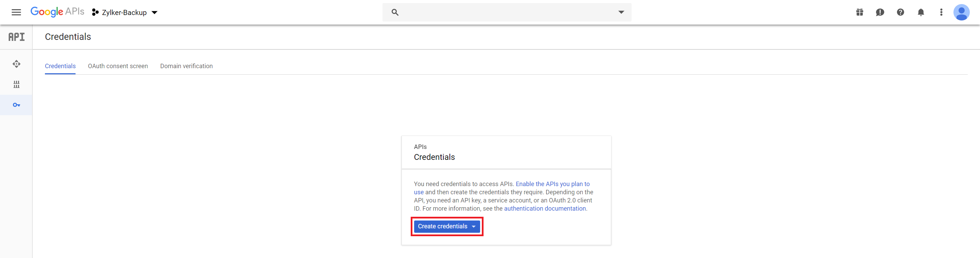Screen dimensions: 980x258
Task: Open the Enable the APIs link
Action: click(552, 184)
